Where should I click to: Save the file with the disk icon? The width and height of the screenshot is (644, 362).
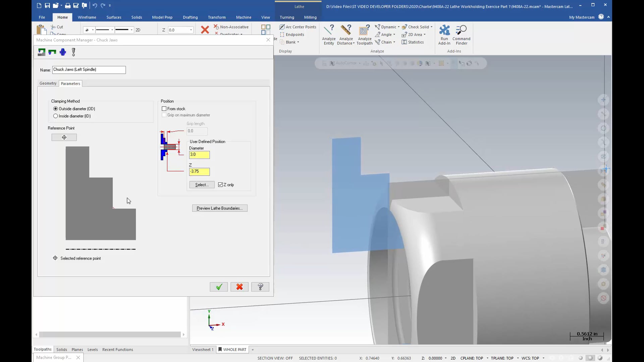tap(47, 5)
